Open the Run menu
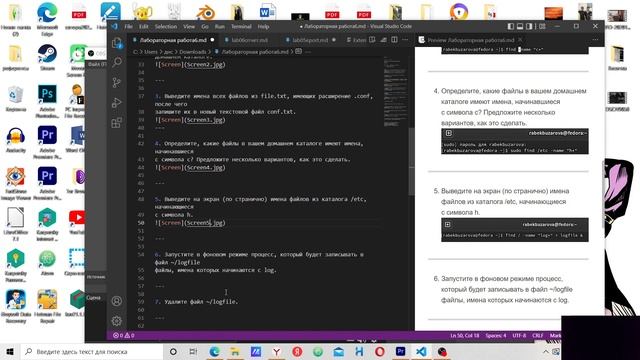The image size is (640, 360). tap(220, 27)
